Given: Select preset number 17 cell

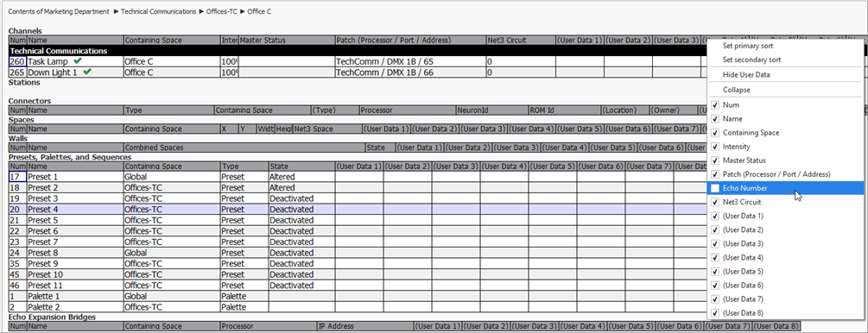Looking at the screenshot, I should click(18, 177).
